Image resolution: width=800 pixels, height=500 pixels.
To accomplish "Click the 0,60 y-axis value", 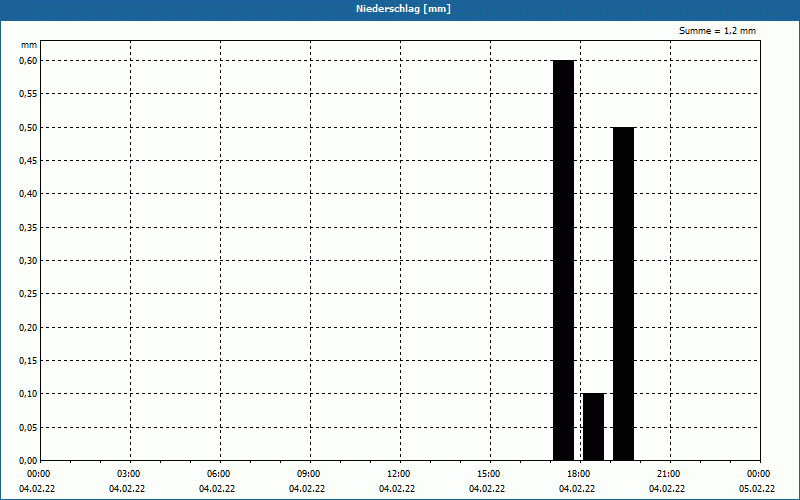I will [x=28, y=61].
